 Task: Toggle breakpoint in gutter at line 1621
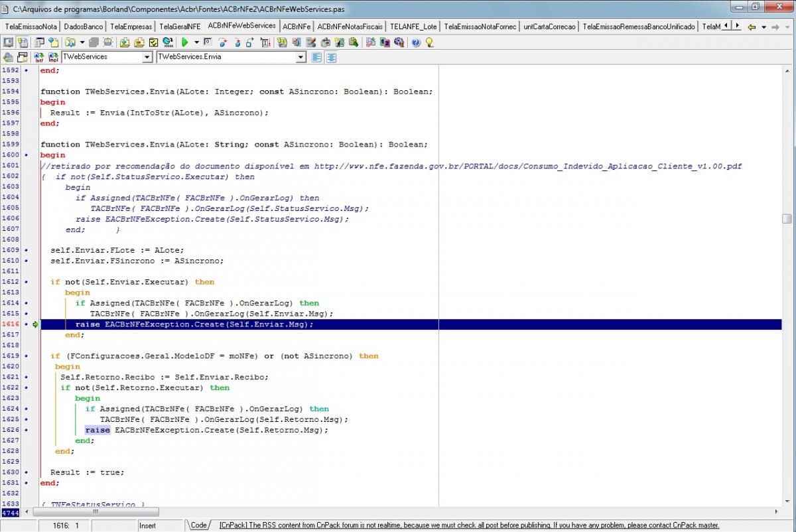(x=27, y=377)
